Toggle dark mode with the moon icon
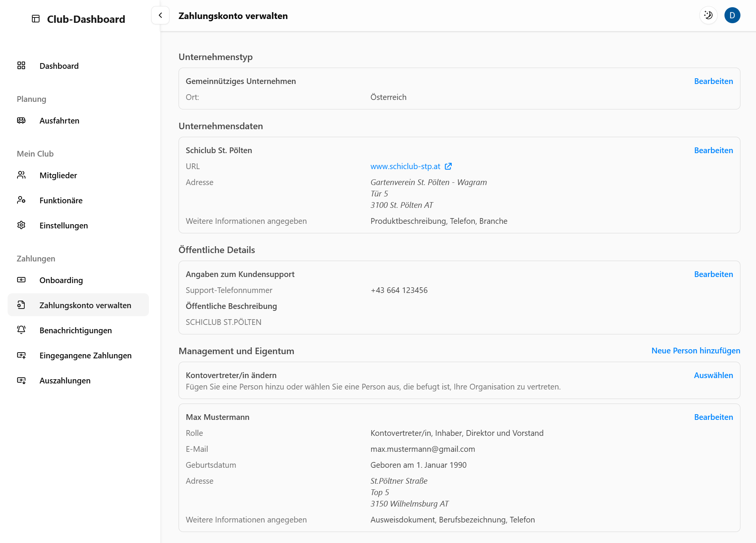Screen dimensions: 756x543 coord(708,16)
